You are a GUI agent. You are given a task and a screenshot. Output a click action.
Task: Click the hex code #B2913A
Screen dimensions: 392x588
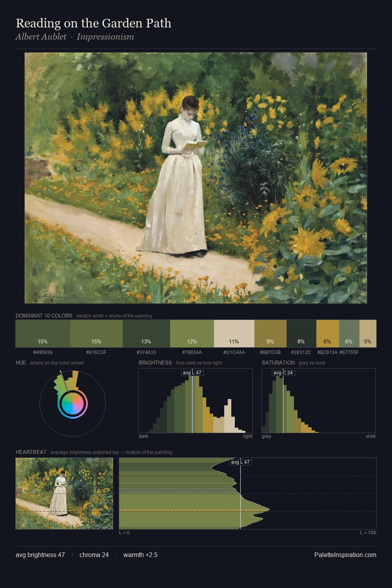pyautogui.click(x=327, y=352)
